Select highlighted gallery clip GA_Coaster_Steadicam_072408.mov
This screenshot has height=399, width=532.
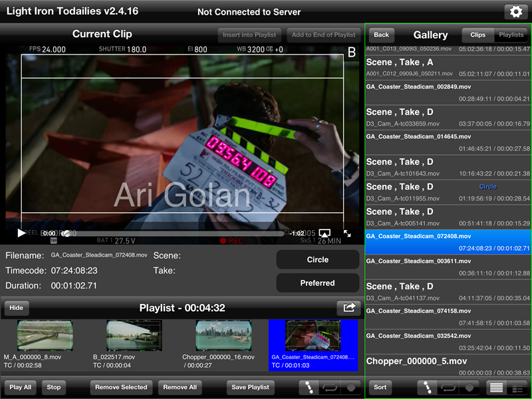tap(448, 242)
